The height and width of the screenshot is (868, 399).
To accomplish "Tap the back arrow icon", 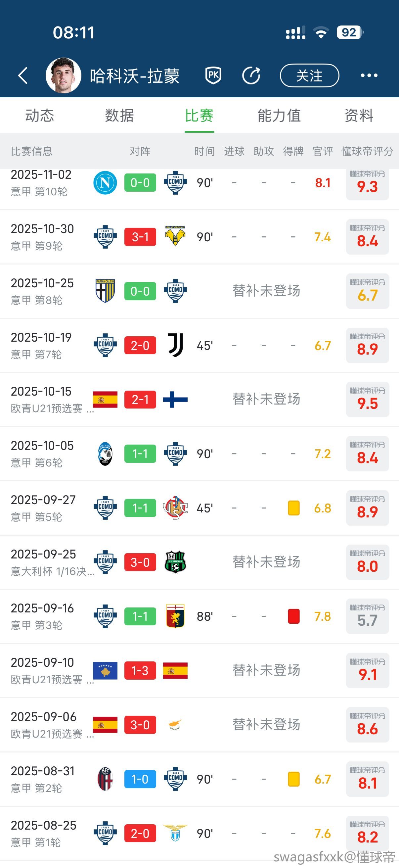I will [x=23, y=75].
